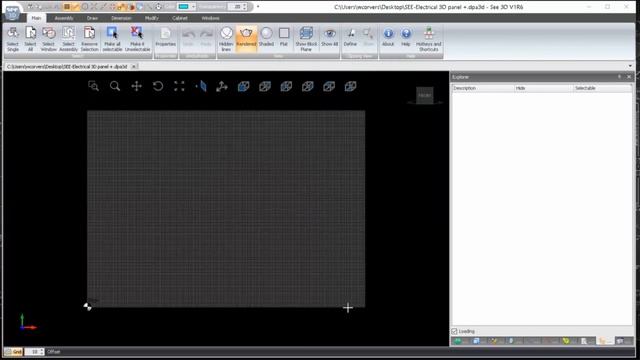Select the pan arrows tool in viewport
This screenshot has width=640, height=360.
pyautogui.click(x=136, y=86)
